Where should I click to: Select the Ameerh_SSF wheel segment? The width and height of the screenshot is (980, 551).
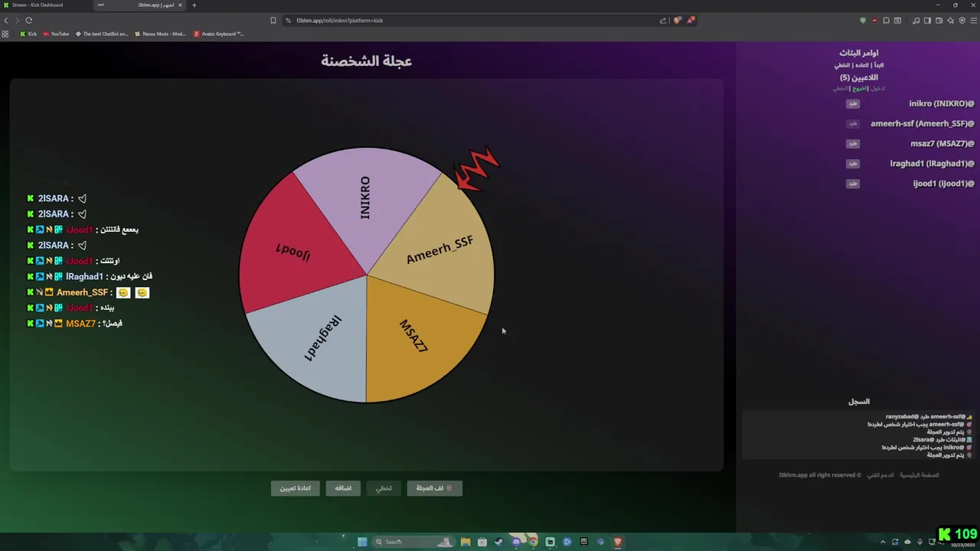pyautogui.click(x=439, y=249)
